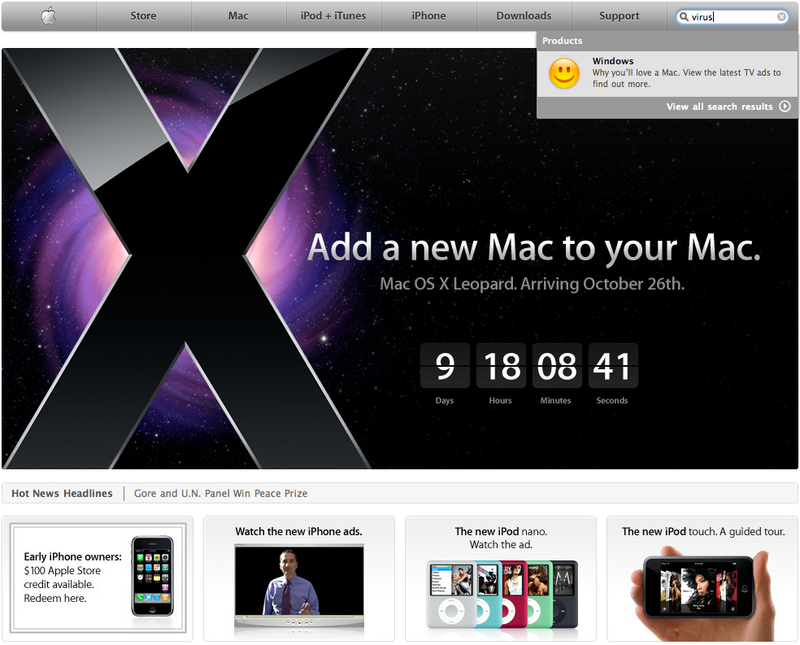Select the iPhone navigation tab
This screenshot has height=645, width=800.
(x=429, y=16)
